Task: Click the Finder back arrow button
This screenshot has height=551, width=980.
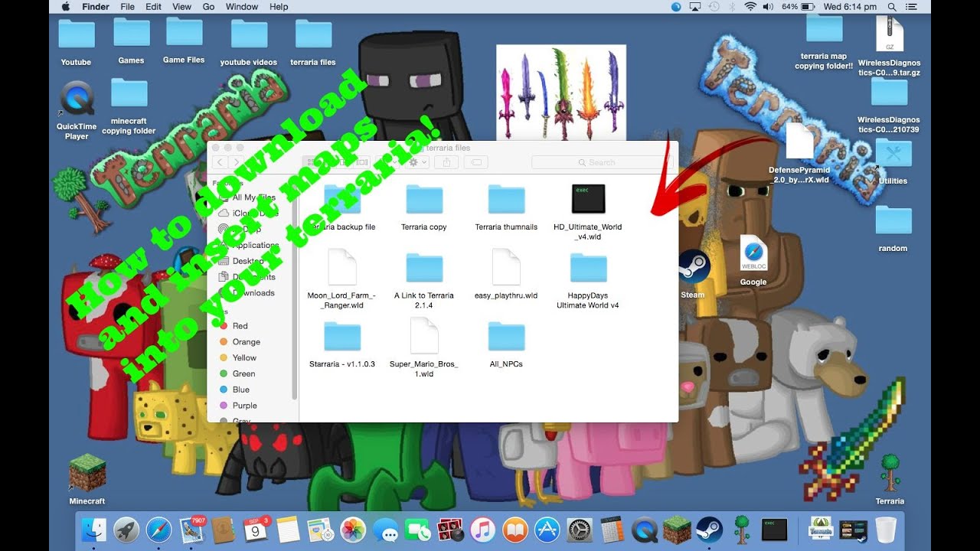Action: point(220,162)
